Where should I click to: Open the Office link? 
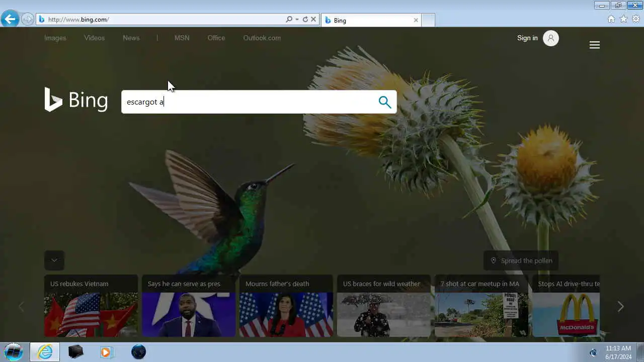(216, 38)
